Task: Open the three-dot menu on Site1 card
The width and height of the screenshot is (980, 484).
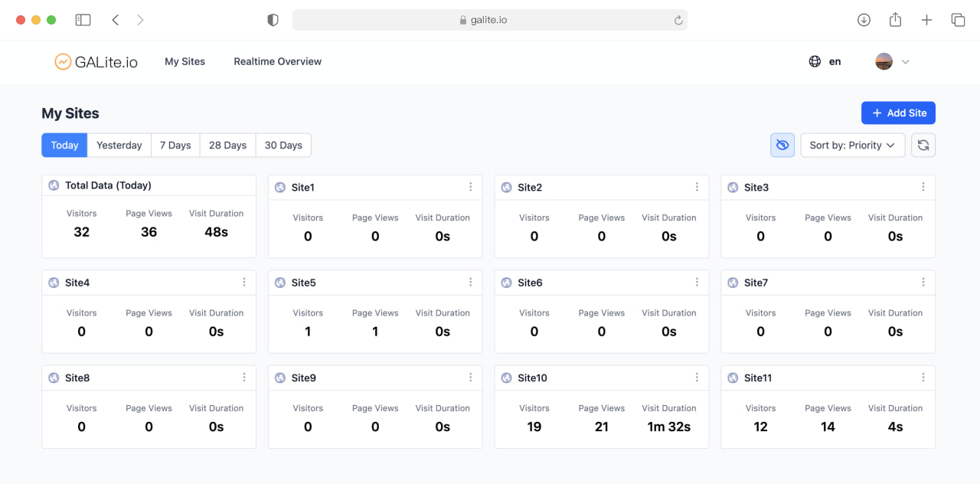Action: tap(471, 187)
